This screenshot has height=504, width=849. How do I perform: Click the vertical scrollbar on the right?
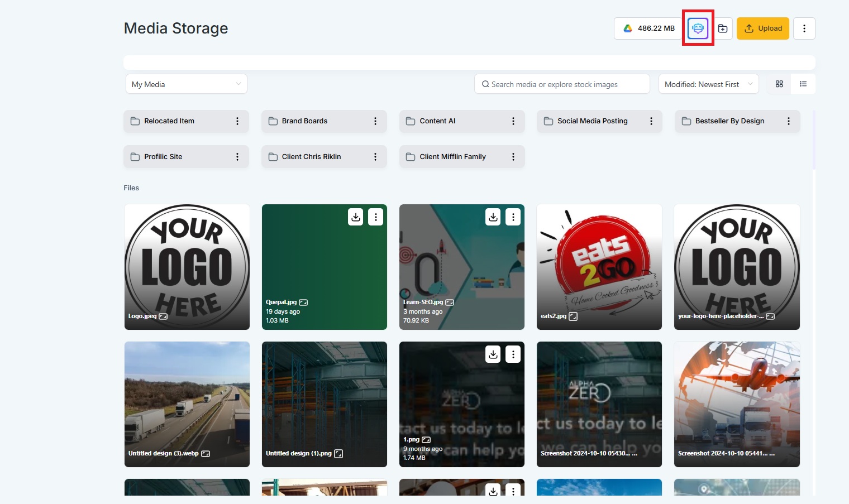coord(814,140)
